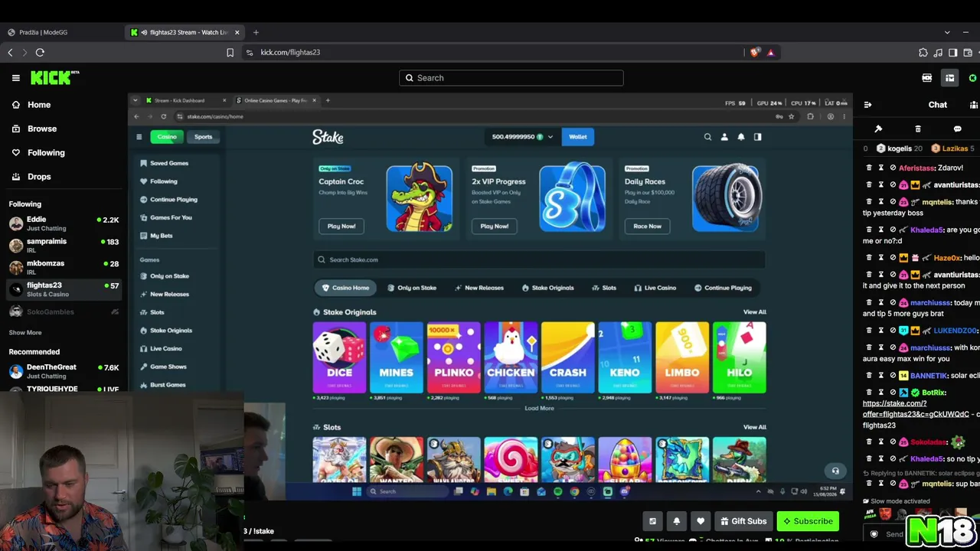Reload the kick.com page

pyautogui.click(x=40, y=52)
